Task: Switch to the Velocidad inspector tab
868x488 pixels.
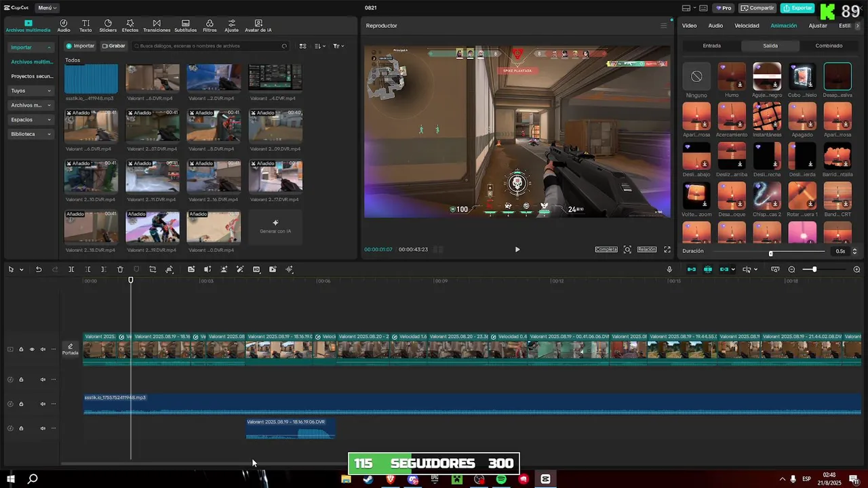Action: point(747,26)
